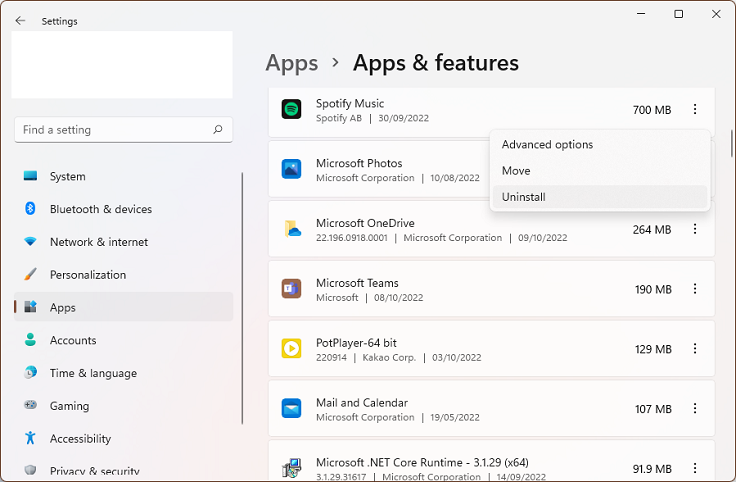The width and height of the screenshot is (736, 482).
Task: Click the Microsoft .NET Core Runtime app name
Action: 422,462
